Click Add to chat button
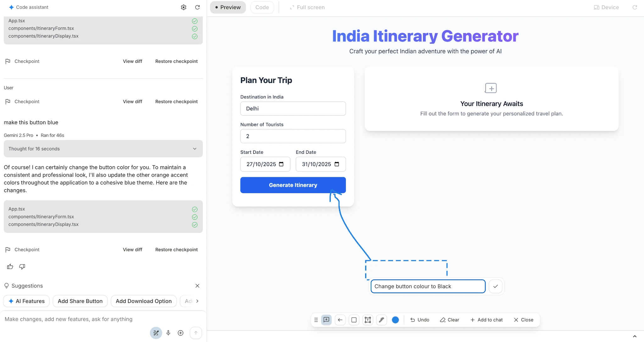 pos(486,320)
